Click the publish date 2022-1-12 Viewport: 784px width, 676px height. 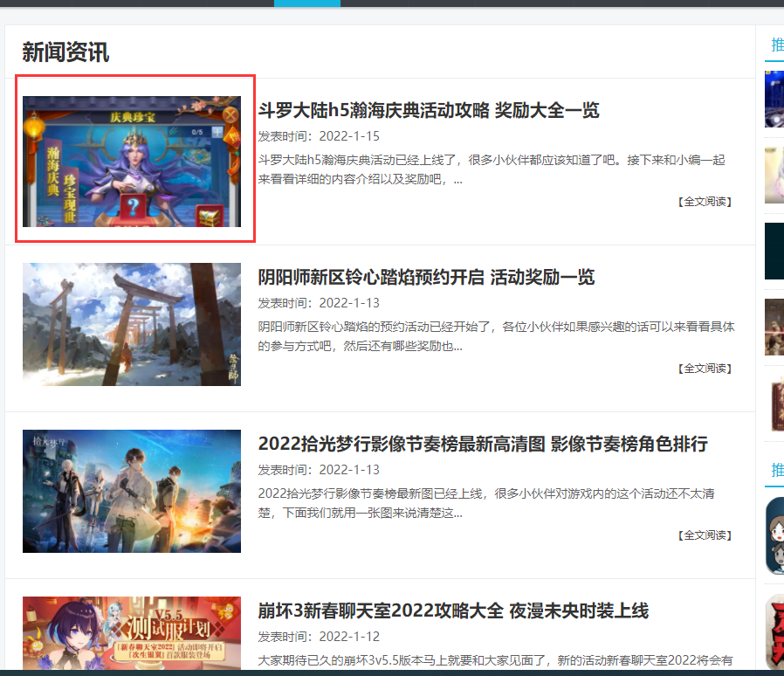click(349, 637)
